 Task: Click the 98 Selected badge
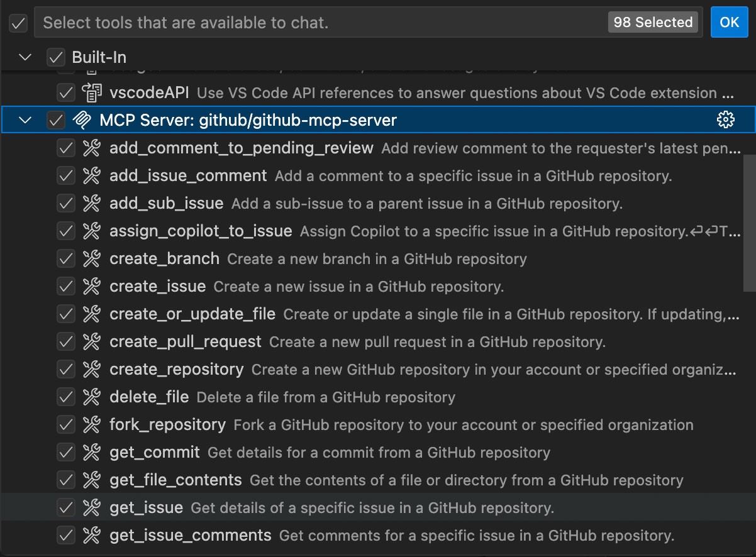(x=653, y=23)
